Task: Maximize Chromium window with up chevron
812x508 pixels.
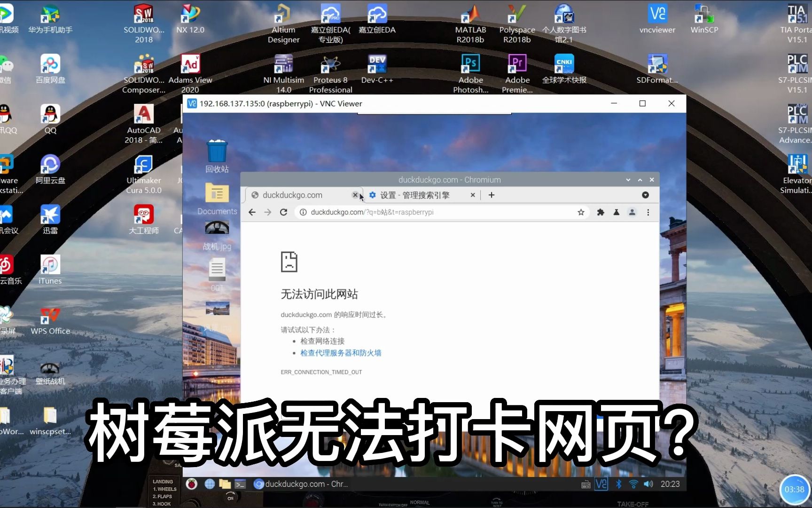Action: (640, 180)
